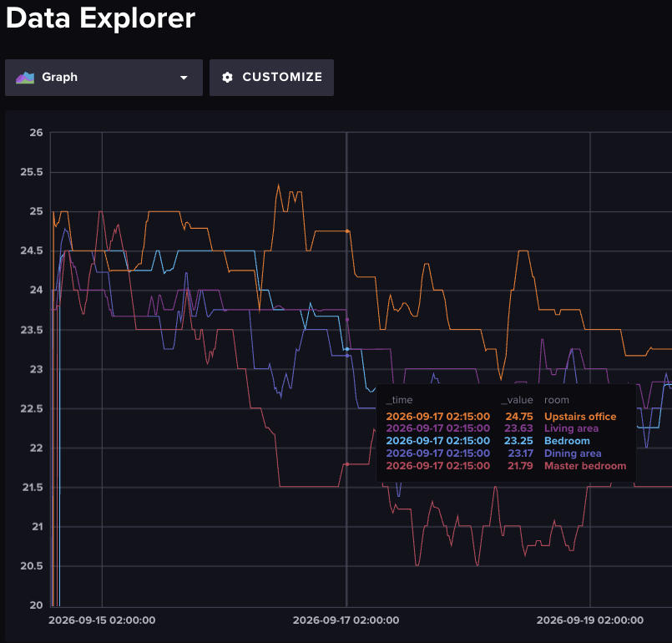This screenshot has width=672, height=643.
Task: Click the orange Upstairs office hover point on graph
Action: [347, 231]
